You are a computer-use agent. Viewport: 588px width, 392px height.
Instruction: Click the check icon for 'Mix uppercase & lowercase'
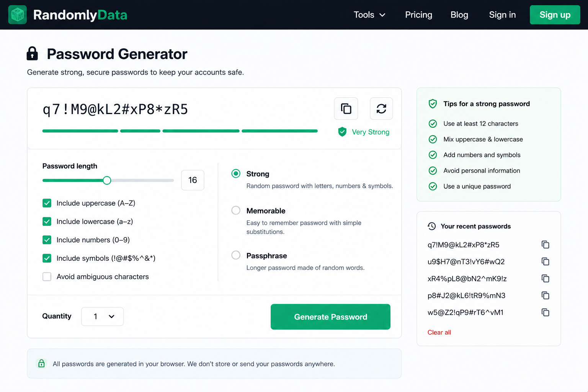coord(433,139)
